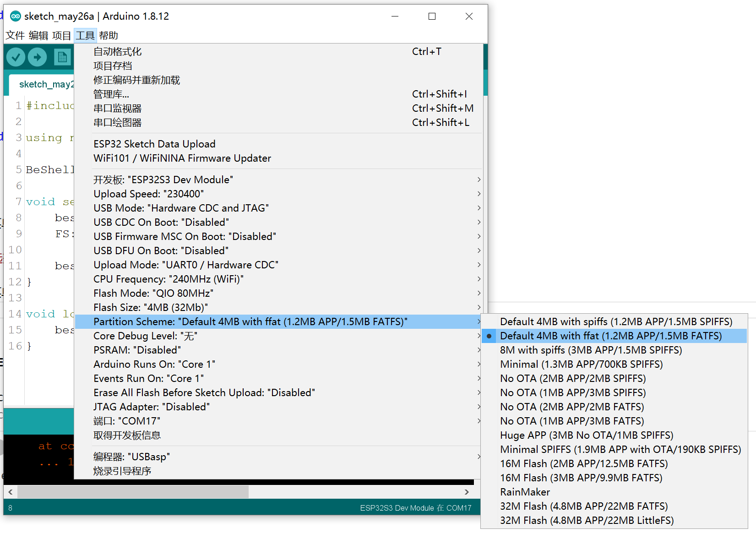
Task: Expand USB CDC On Boot submenu
Action: pos(278,223)
